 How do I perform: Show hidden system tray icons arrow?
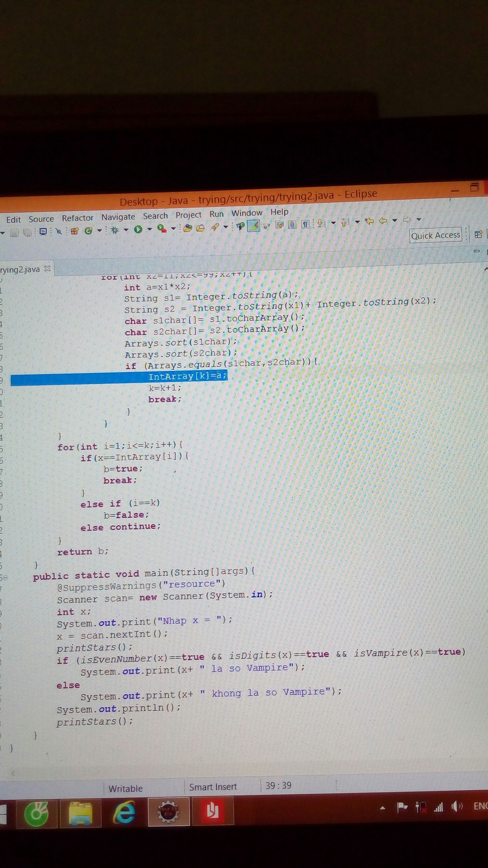point(383,808)
